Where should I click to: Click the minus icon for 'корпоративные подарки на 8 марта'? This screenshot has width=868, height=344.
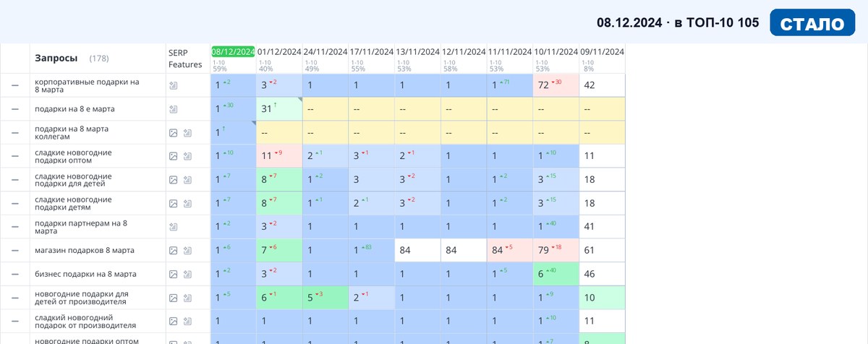pyautogui.click(x=15, y=85)
